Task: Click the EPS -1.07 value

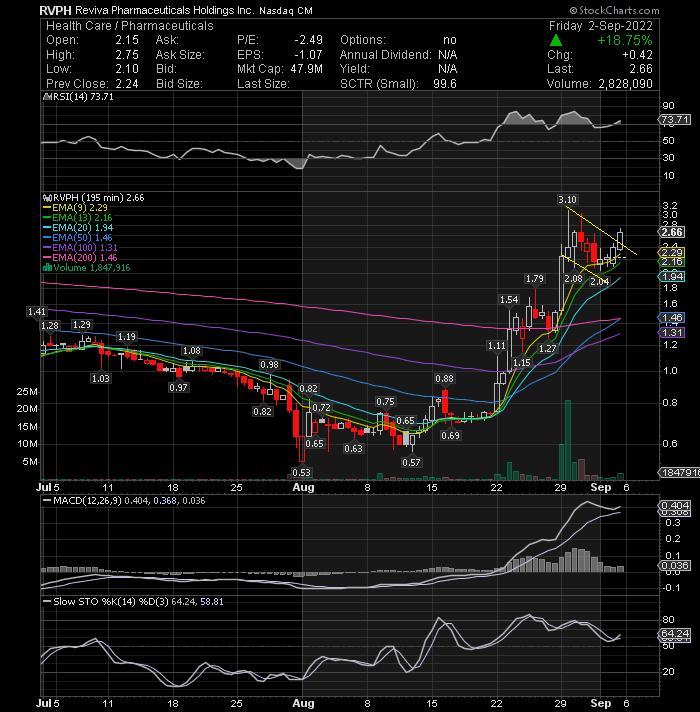Action: coord(308,55)
